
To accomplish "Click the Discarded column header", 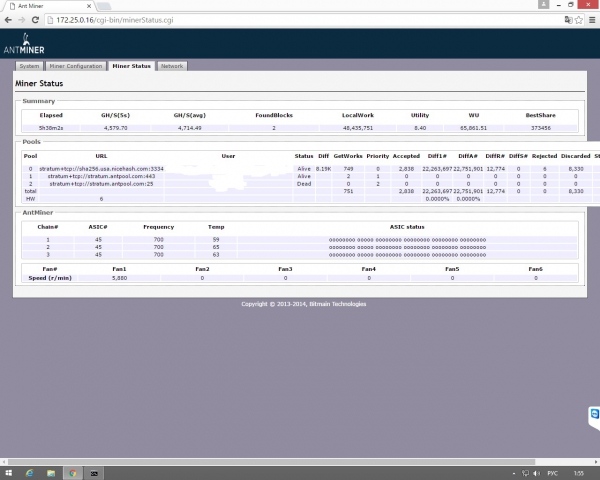I will pyautogui.click(x=576, y=156).
